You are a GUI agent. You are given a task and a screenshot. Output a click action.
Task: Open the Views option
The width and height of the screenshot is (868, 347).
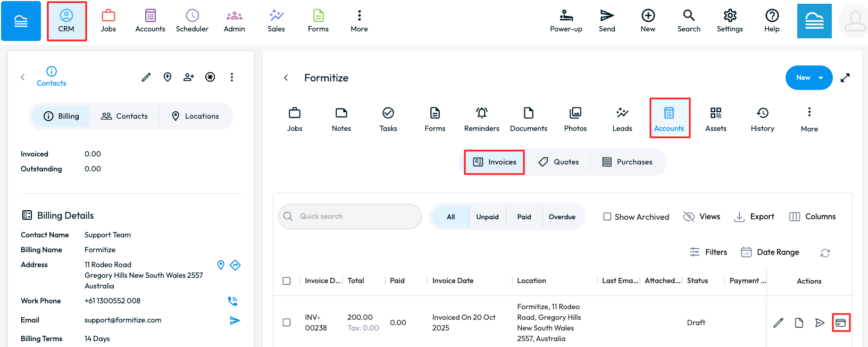click(702, 217)
